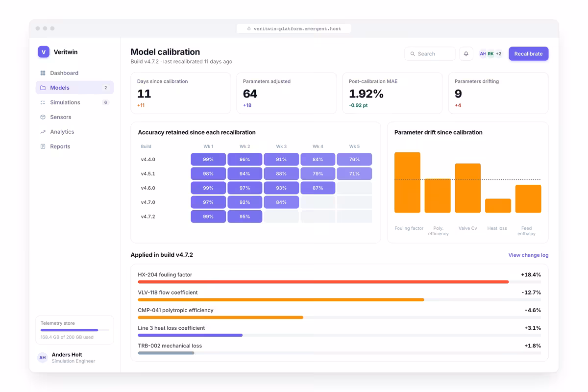
Task: Click the Wk 1 column header
Action: [x=208, y=147]
